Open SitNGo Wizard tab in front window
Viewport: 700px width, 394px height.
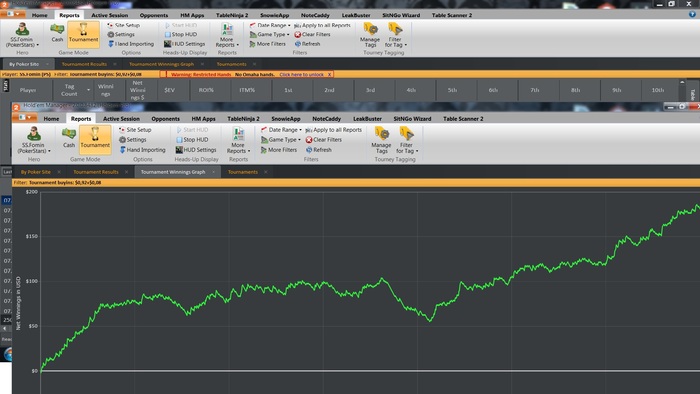(412, 119)
